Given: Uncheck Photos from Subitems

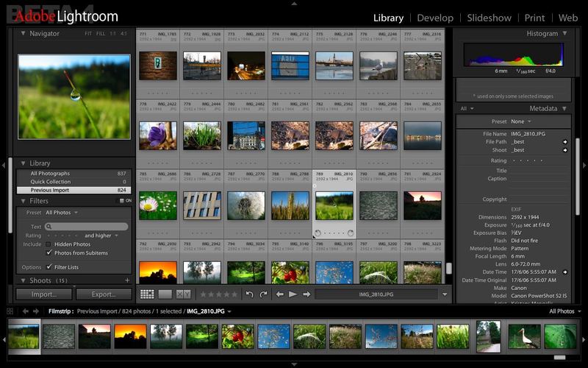Looking at the screenshot, I should coord(49,253).
